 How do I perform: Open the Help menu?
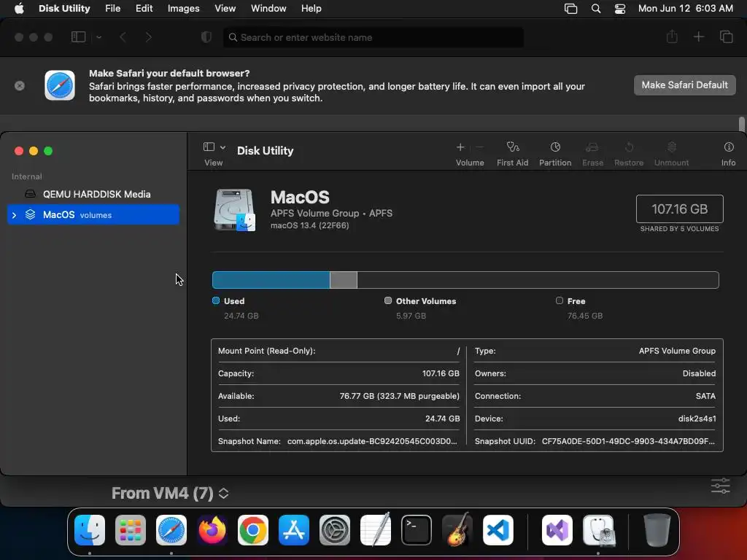pos(311,9)
